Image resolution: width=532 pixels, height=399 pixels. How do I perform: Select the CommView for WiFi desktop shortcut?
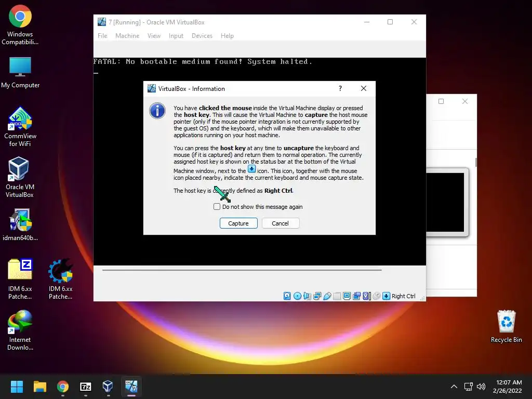20,127
